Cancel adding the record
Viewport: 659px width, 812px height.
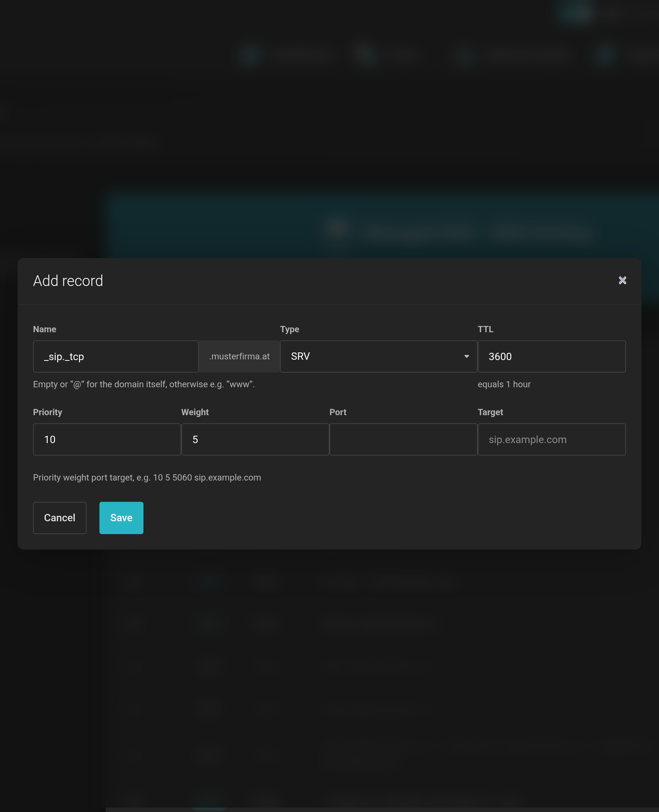[x=59, y=518]
